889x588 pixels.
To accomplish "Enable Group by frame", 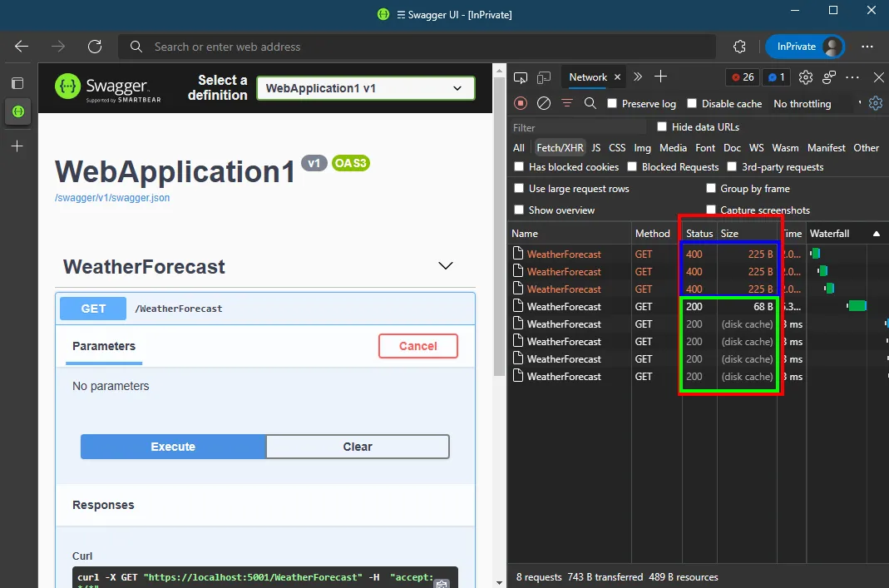I will pos(710,188).
